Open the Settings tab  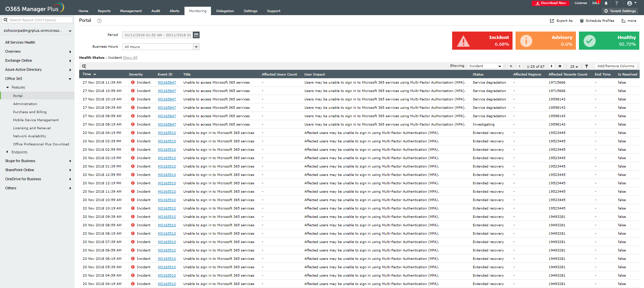251,11
